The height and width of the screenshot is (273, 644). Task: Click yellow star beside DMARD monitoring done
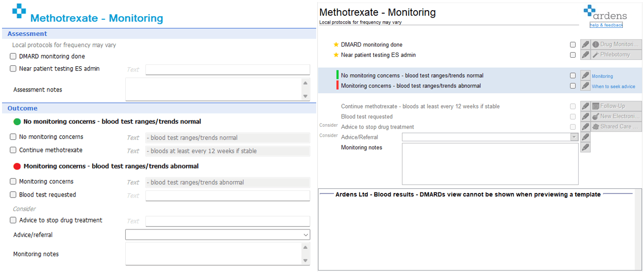tap(336, 45)
